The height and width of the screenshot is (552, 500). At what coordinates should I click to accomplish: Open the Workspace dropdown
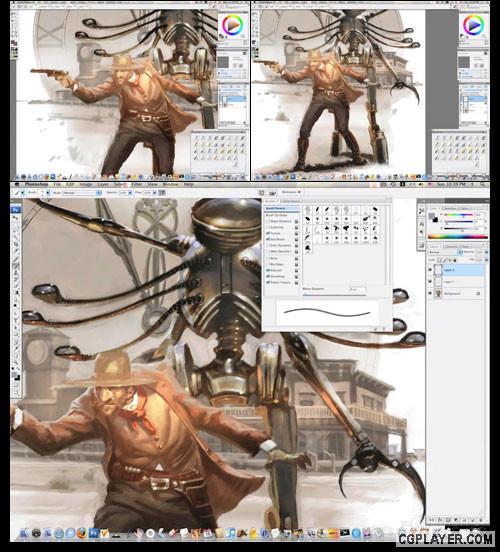pyautogui.click(x=291, y=192)
